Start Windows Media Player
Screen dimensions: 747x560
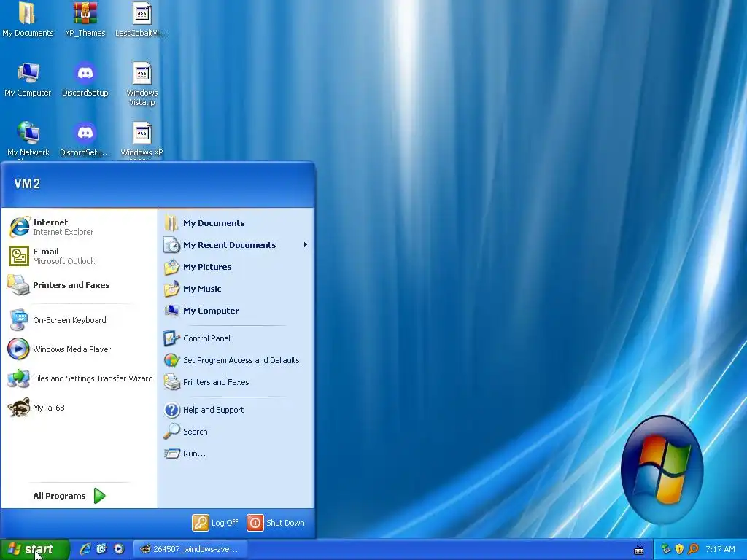[x=79, y=349]
